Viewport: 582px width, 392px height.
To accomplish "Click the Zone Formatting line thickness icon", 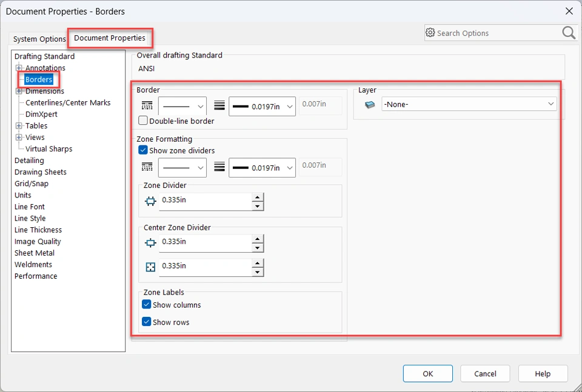I will (x=219, y=167).
